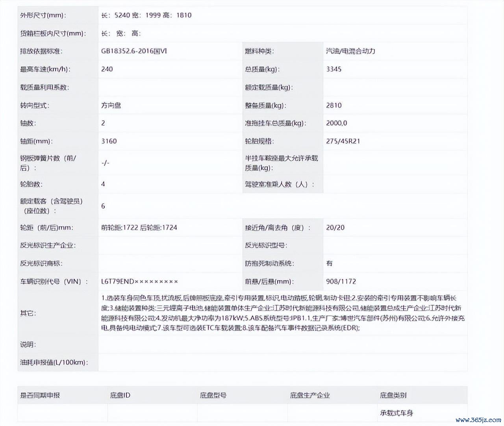Select the ABS value 有

tap(330, 263)
